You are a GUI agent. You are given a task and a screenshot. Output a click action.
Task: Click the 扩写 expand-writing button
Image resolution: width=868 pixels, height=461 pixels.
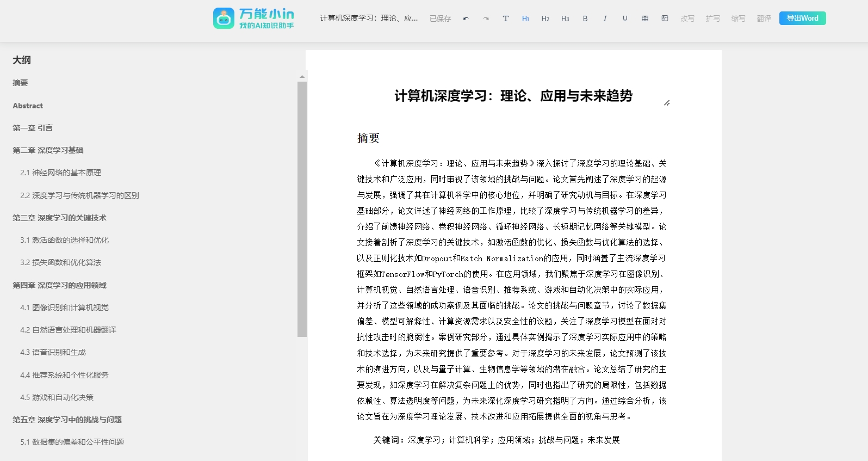pyautogui.click(x=713, y=19)
